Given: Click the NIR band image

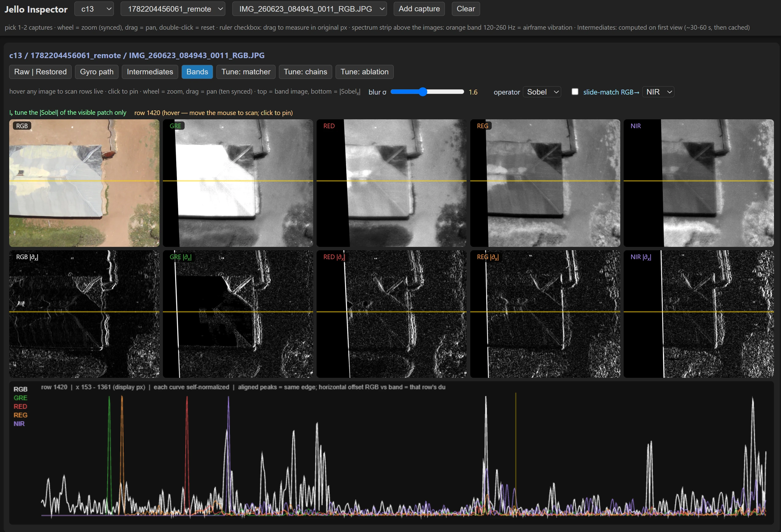Looking at the screenshot, I should (699, 183).
